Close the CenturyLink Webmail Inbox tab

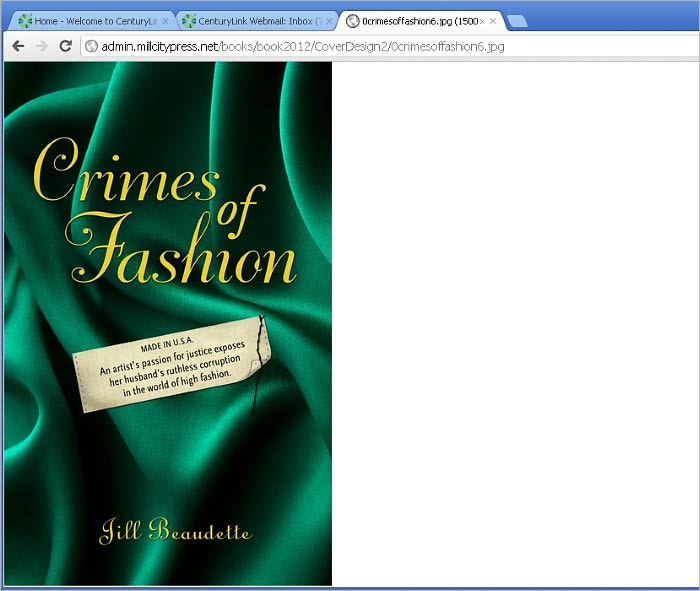click(x=329, y=21)
